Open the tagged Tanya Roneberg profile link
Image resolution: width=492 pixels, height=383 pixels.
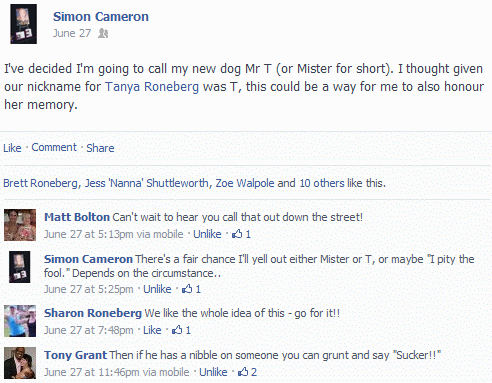coord(152,87)
